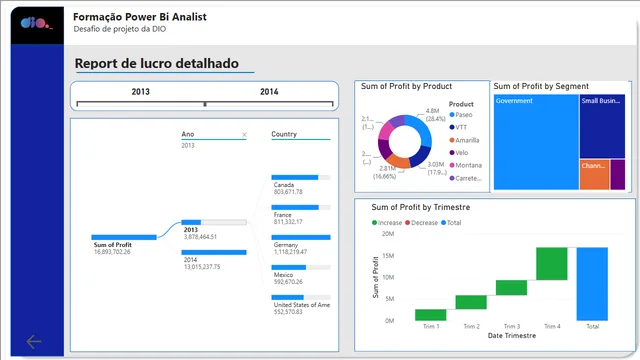Click the Trim 3 green waterfall bar
This screenshot has height=360, width=640.
(x=511, y=287)
